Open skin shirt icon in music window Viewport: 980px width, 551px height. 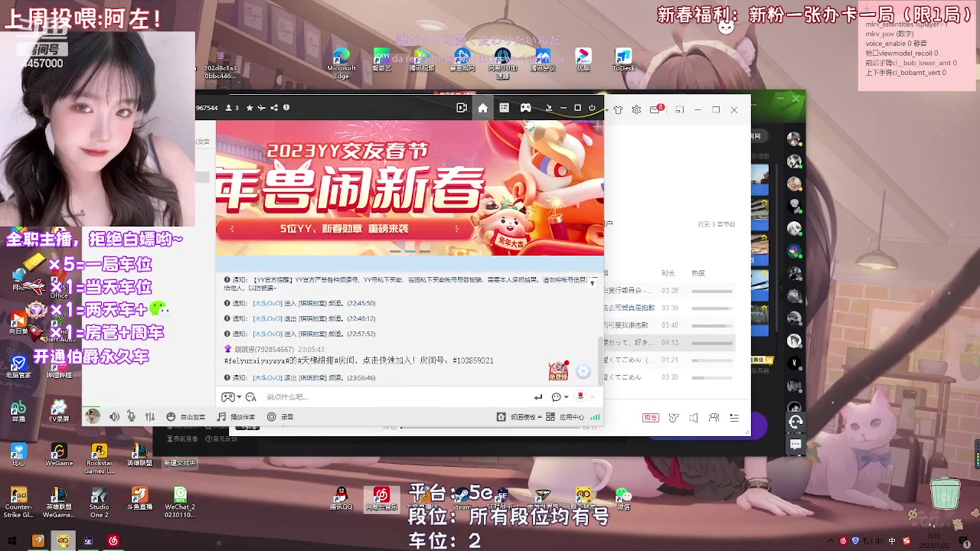click(x=618, y=109)
